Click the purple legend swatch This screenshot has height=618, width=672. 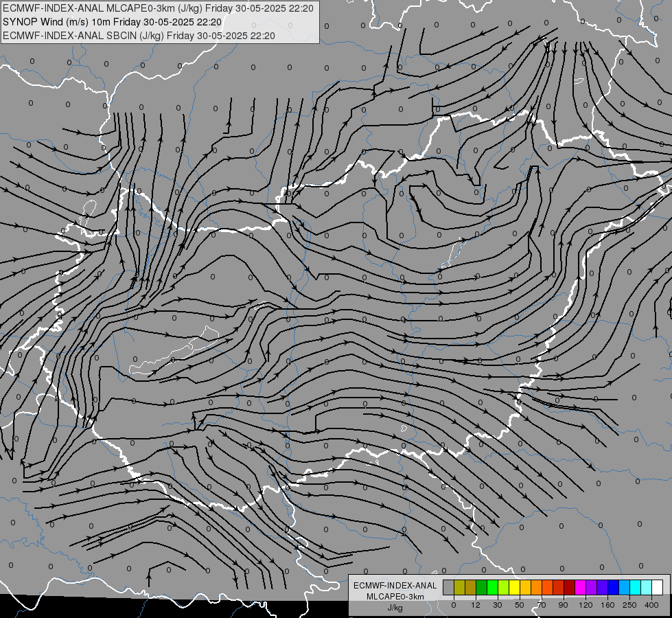pos(592,587)
